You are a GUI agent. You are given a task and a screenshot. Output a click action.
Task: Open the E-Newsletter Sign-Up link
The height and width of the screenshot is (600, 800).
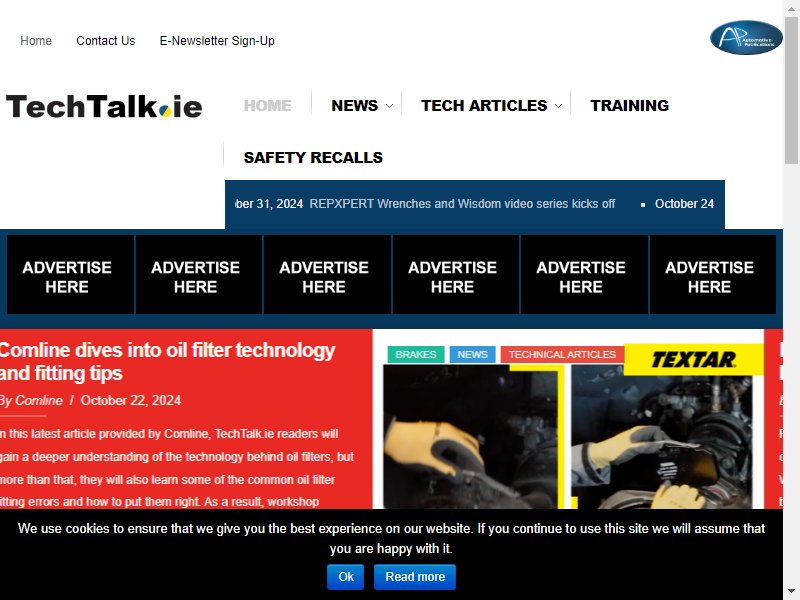point(217,41)
